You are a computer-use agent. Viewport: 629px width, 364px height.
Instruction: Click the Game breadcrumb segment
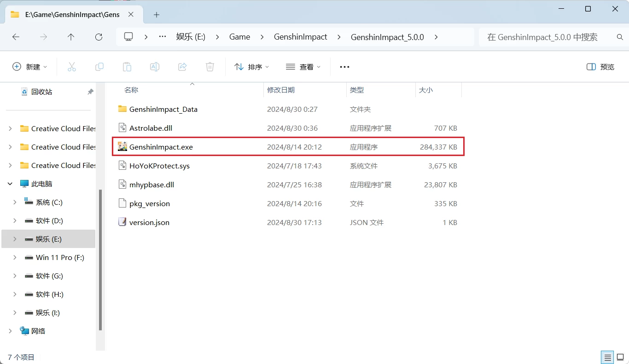pyautogui.click(x=240, y=37)
